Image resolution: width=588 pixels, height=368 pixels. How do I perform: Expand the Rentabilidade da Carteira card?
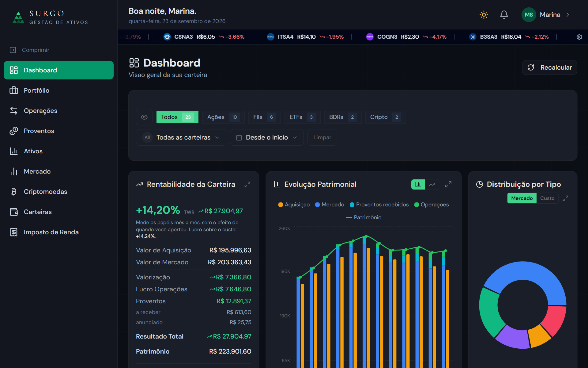247,184
